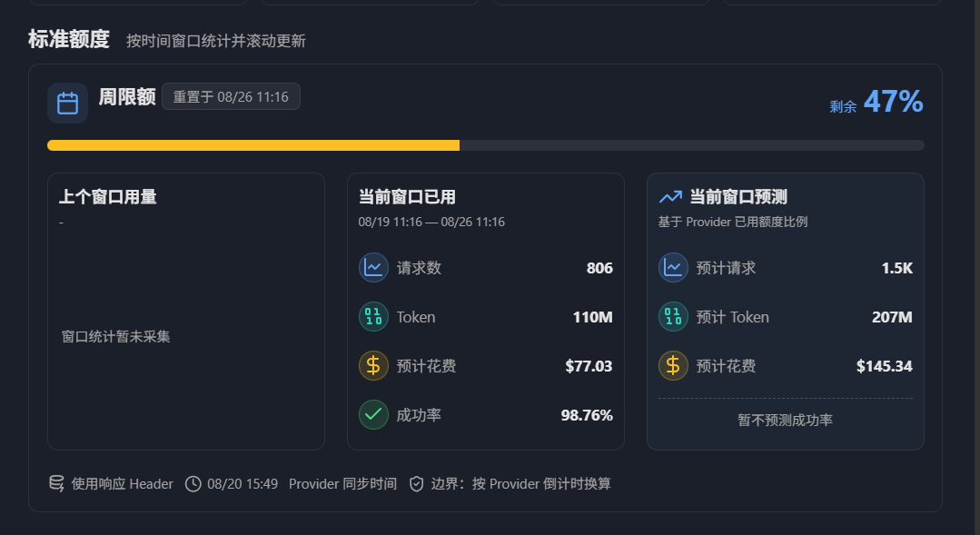The height and width of the screenshot is (535, 980).
Task: Click the trending arrow icon by 当前窗口预测
Action: pyautogui.click(x=670, y=197)
